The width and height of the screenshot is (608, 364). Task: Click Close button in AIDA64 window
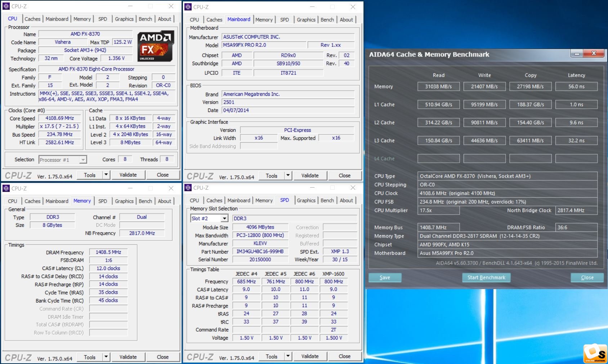coord(587,277)
